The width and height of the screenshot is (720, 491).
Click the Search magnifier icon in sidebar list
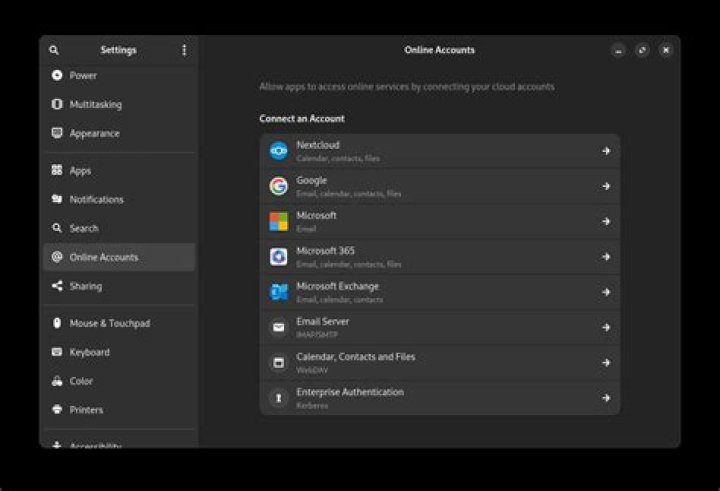click(57, 228)
